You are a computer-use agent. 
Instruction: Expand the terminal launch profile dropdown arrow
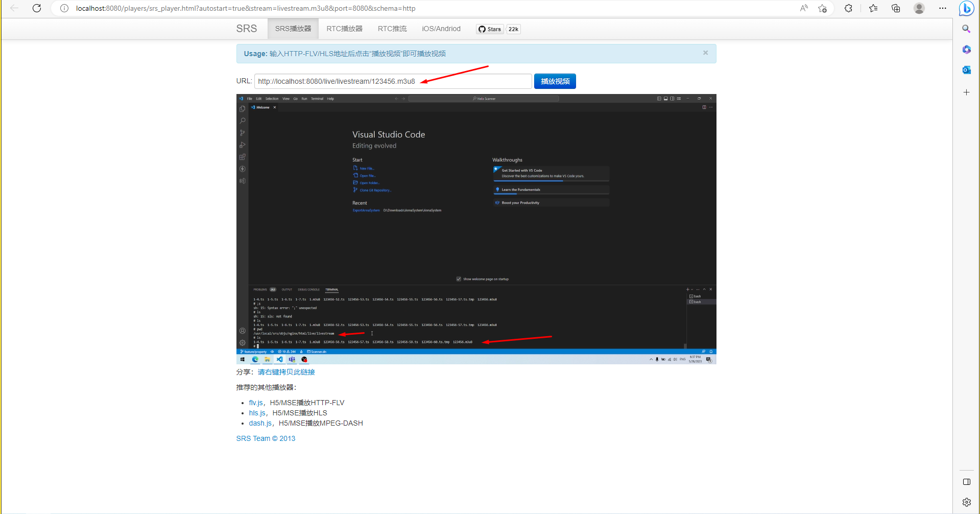[x=692, y=289]
